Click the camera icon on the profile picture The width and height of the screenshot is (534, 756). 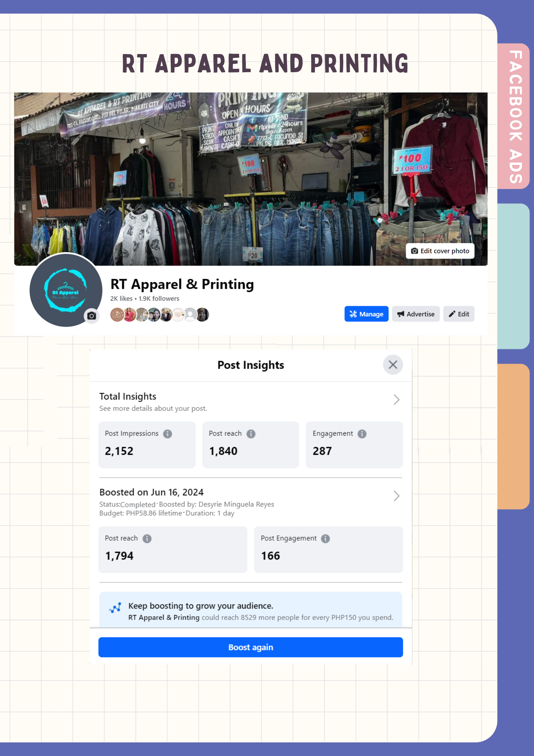(92, 316)
